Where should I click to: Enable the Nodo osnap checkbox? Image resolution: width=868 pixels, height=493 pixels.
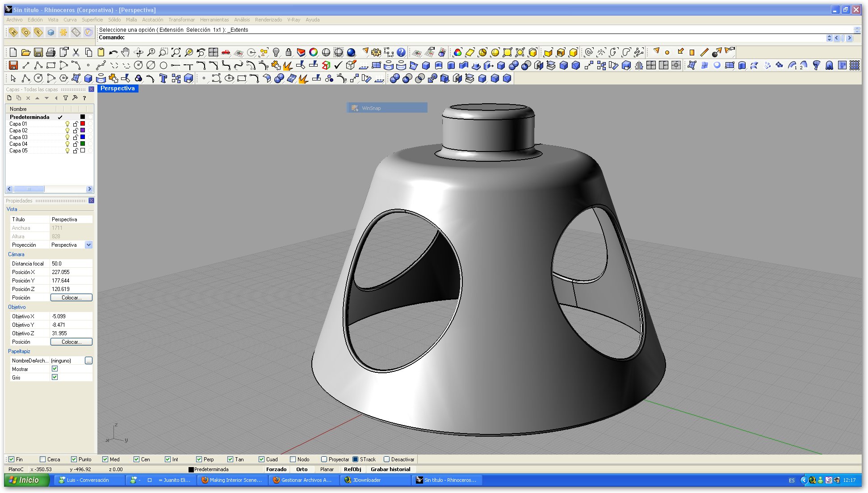pyautogui.click(x=293, y=459)
